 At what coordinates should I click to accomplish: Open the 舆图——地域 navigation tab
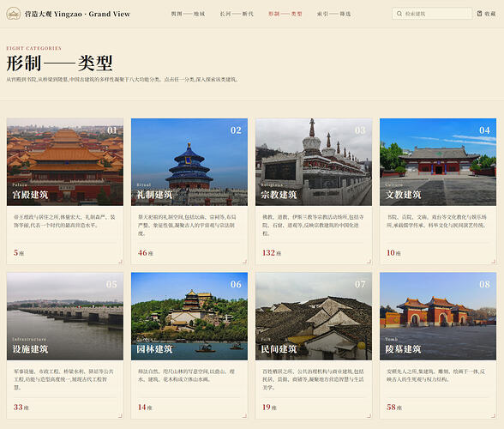point(188,14)
